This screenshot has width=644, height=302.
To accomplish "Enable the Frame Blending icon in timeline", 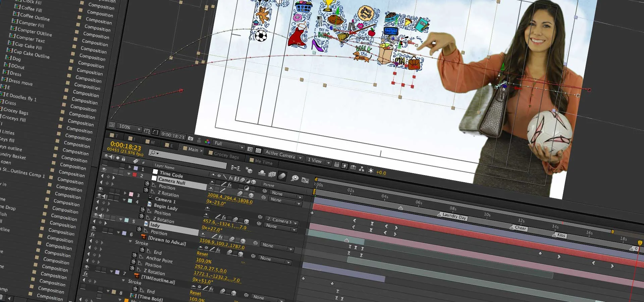I will (272, 174).
